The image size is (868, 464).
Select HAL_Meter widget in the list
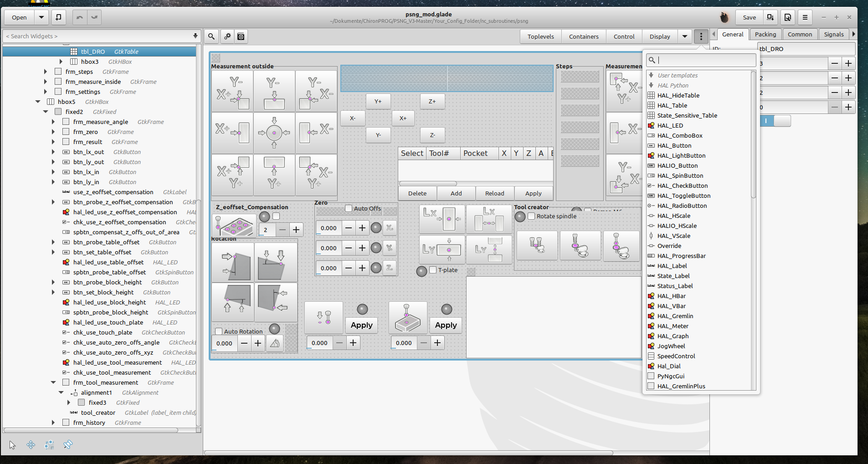click(x=673, y=326)
